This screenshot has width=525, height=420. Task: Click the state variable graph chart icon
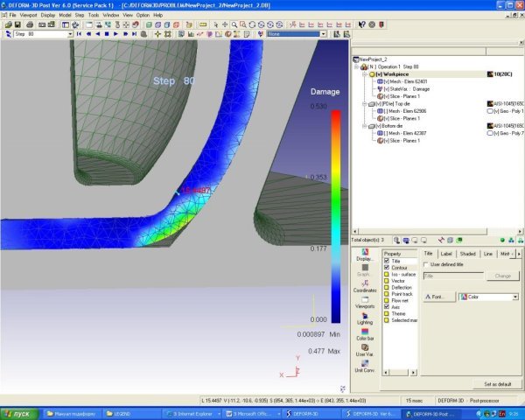191,34
